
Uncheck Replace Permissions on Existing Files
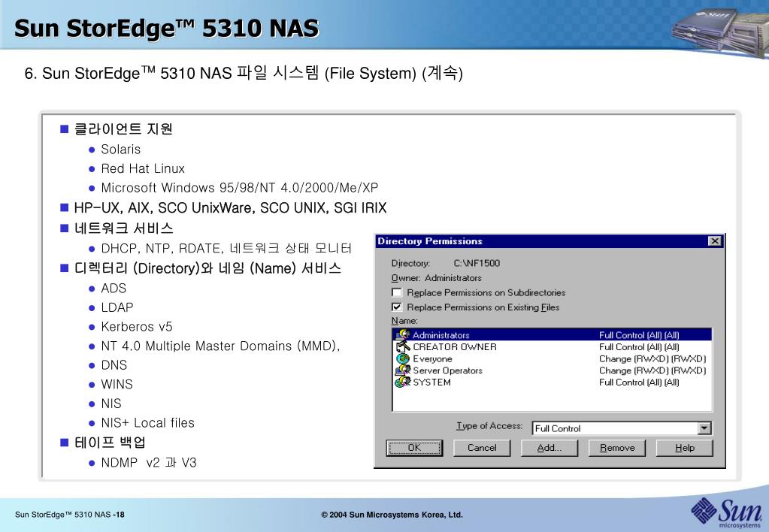point(397,307)
